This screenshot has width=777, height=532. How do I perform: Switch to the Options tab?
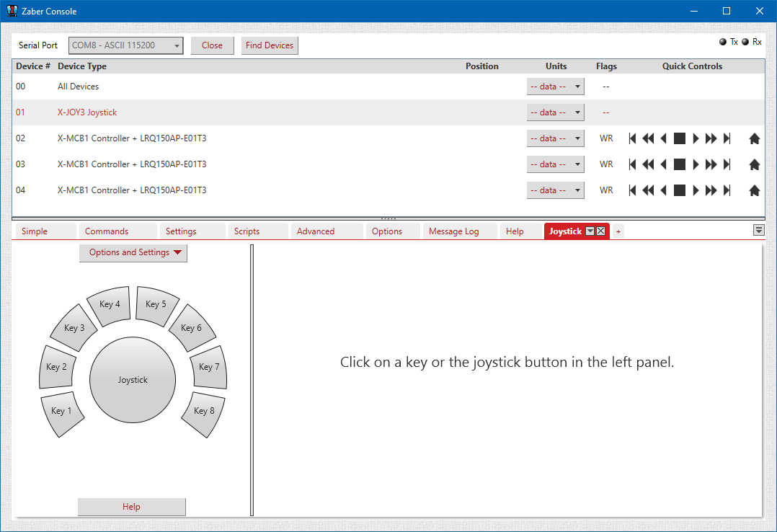click(393, 231)
